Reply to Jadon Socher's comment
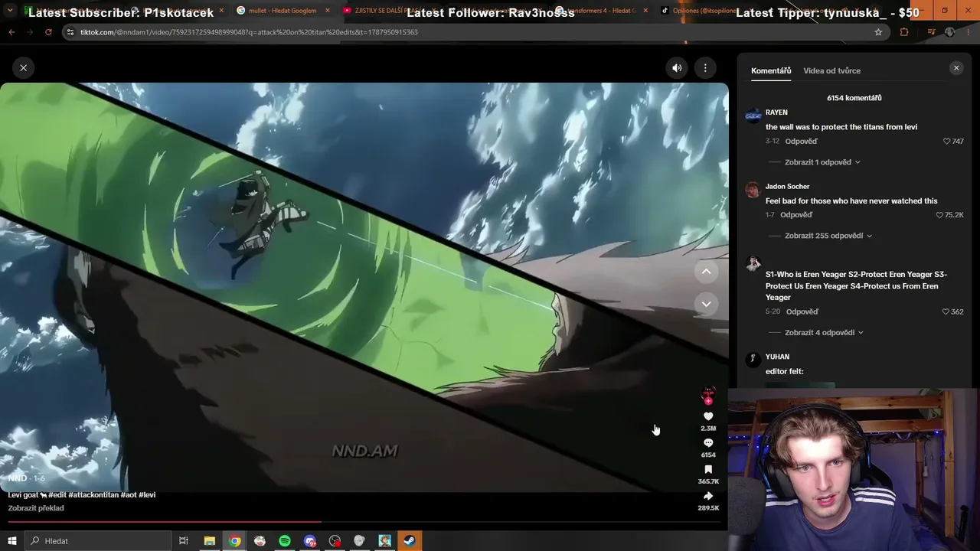The height and width of the screenshot is (551, 980). click(796, 215)
